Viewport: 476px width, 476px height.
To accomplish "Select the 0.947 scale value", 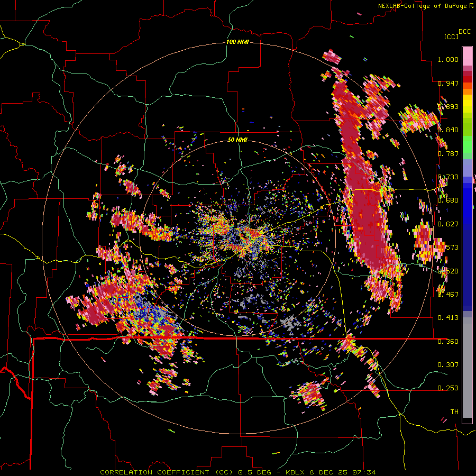I will click(448, 83).
